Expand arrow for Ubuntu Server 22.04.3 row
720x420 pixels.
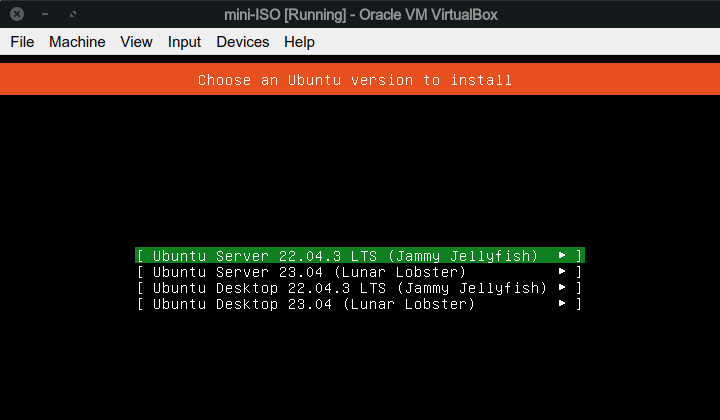click(x=563, y=255)
